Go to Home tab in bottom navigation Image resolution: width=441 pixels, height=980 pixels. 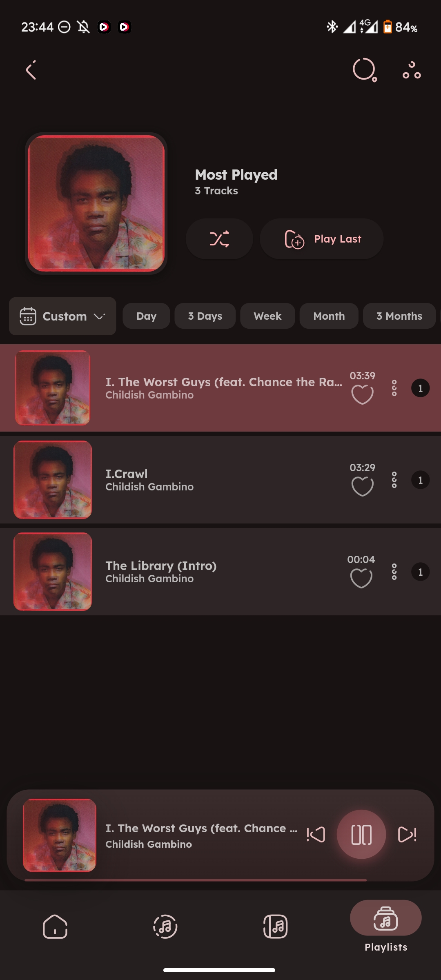point(55,927)
